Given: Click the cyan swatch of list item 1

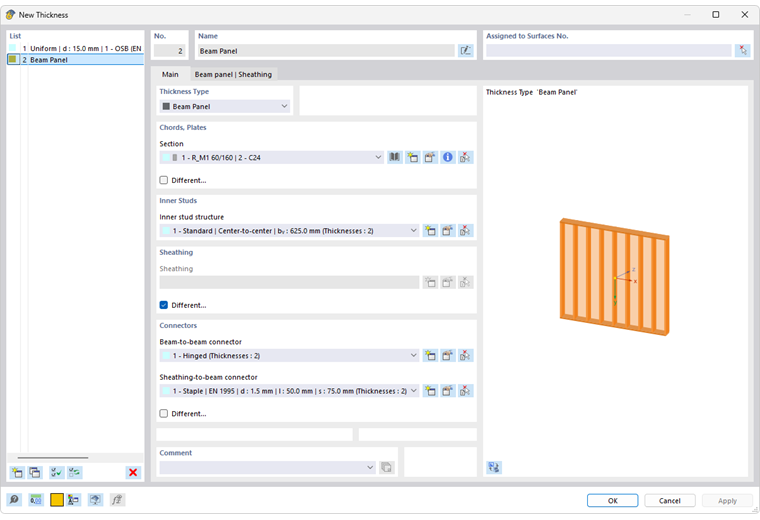Looking at the screenshot, I should tap(13, 48).
